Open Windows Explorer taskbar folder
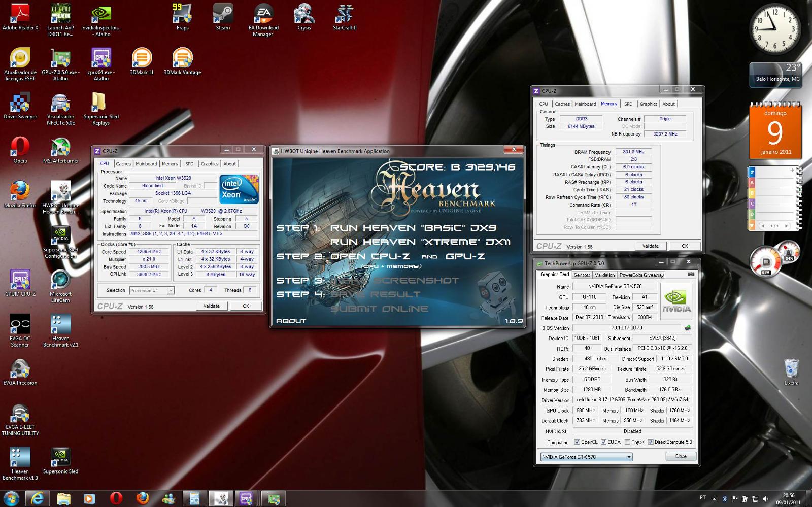The width and height of the screenshot is (812, 507). 63,499
